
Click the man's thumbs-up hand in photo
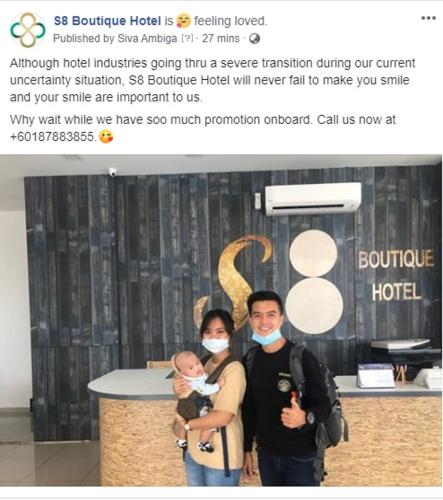(293, 411)
